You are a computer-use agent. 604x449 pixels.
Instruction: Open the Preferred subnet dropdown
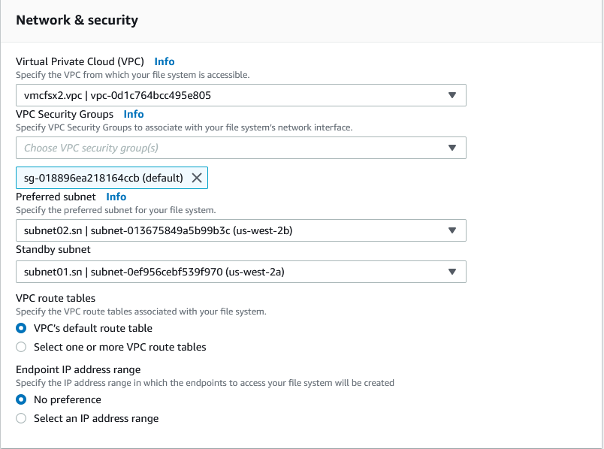(452, 231)
